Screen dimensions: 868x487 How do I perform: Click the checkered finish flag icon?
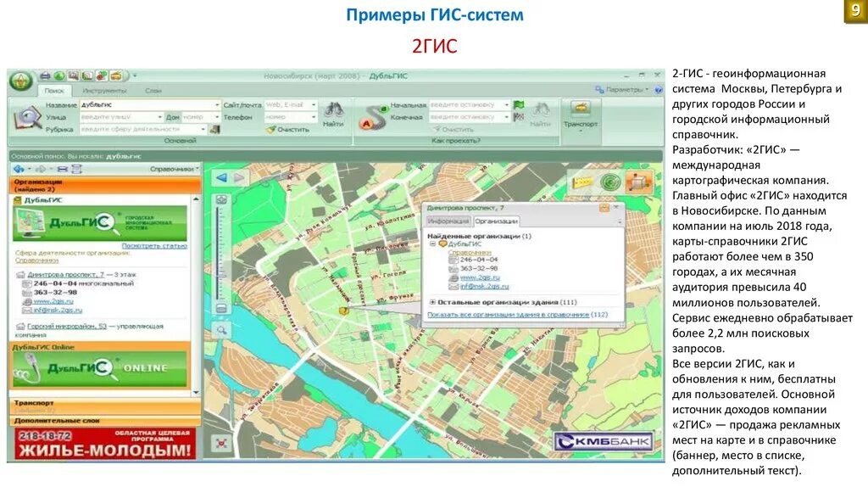pyautogui.click(x=518, y=117)
